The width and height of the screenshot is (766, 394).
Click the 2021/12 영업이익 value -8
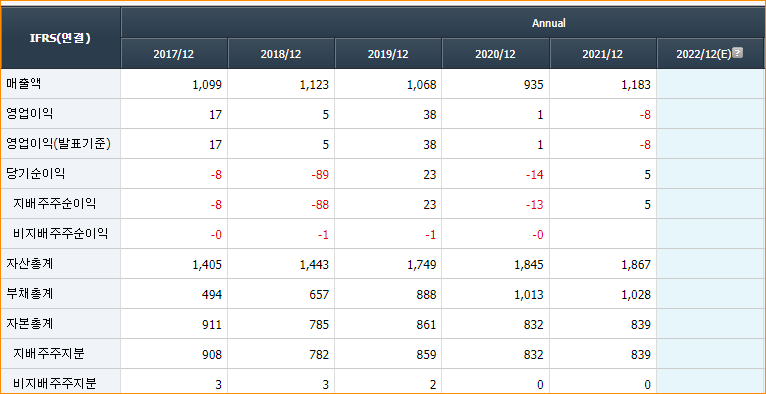point(645,115)
